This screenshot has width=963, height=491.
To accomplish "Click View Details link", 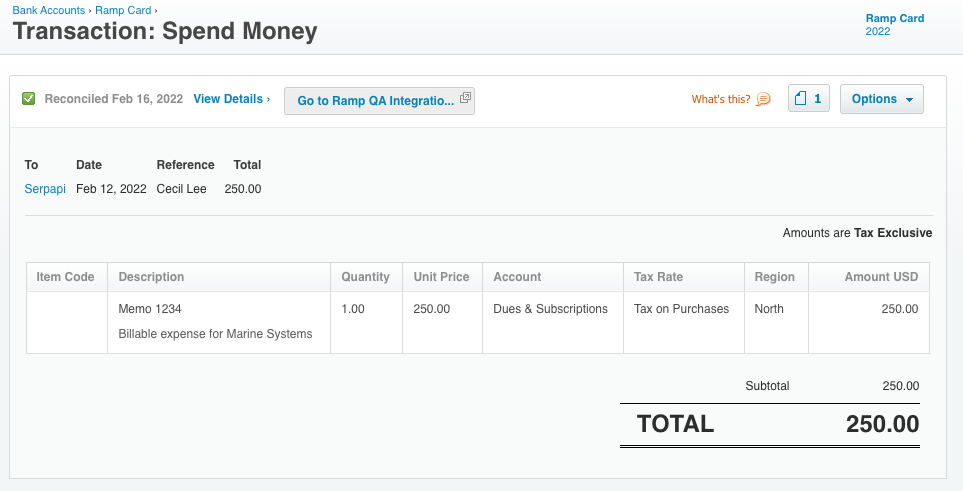I will (x=232, y=99).
